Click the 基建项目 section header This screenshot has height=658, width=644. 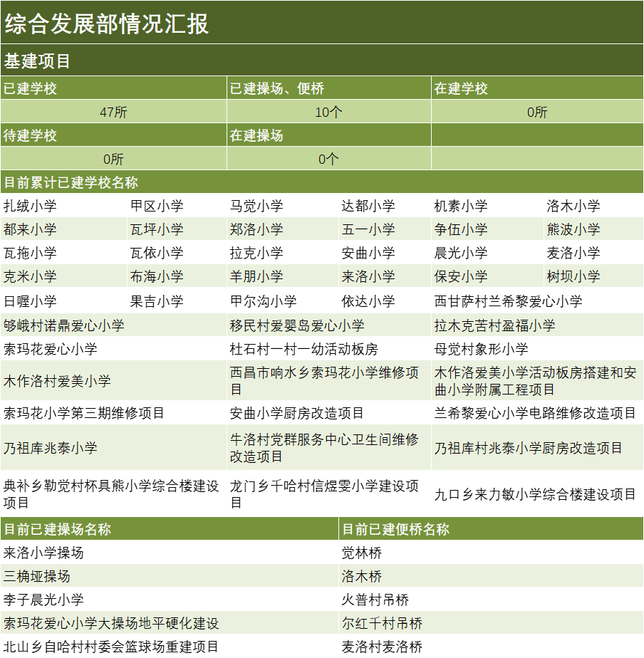pyautogui.click(x=322, y=60)
